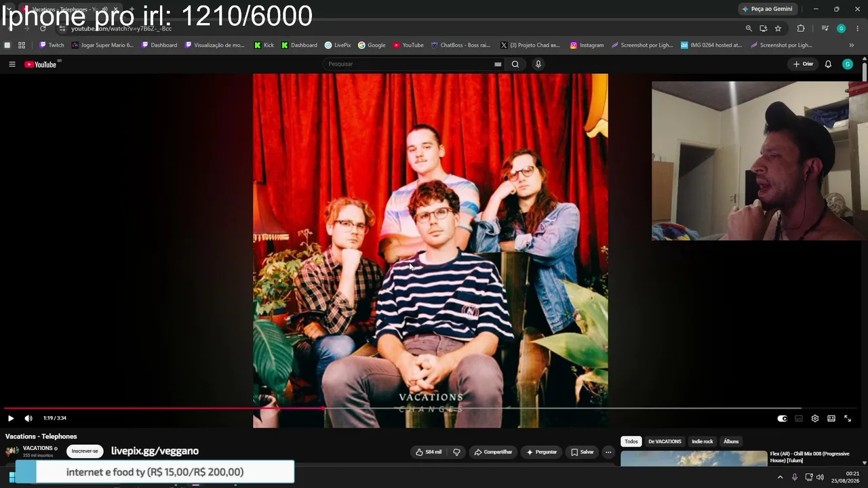This screenshot has width=868, height=488.
Task: Open the ChatBoss bookmark
Action: pos(460,45)
